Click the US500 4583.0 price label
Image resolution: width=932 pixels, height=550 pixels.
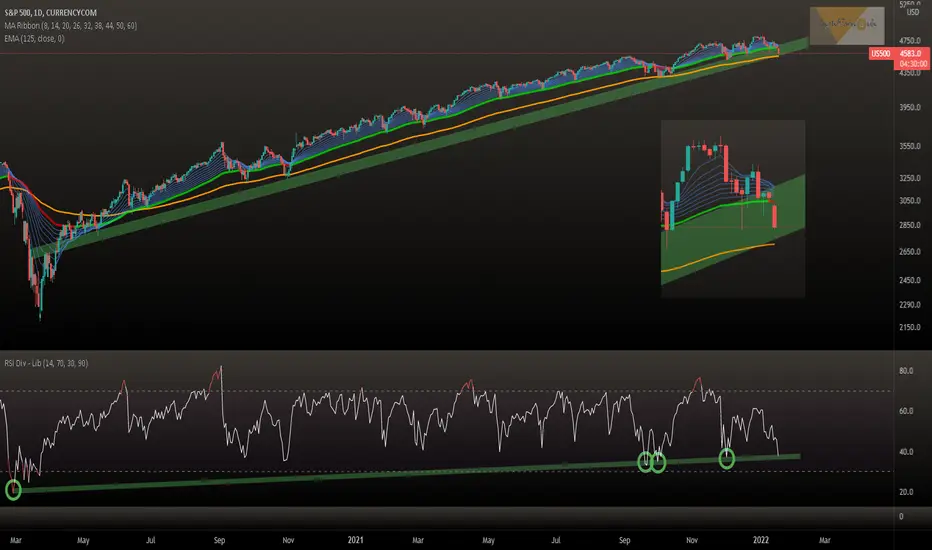[x=899, y=54]
